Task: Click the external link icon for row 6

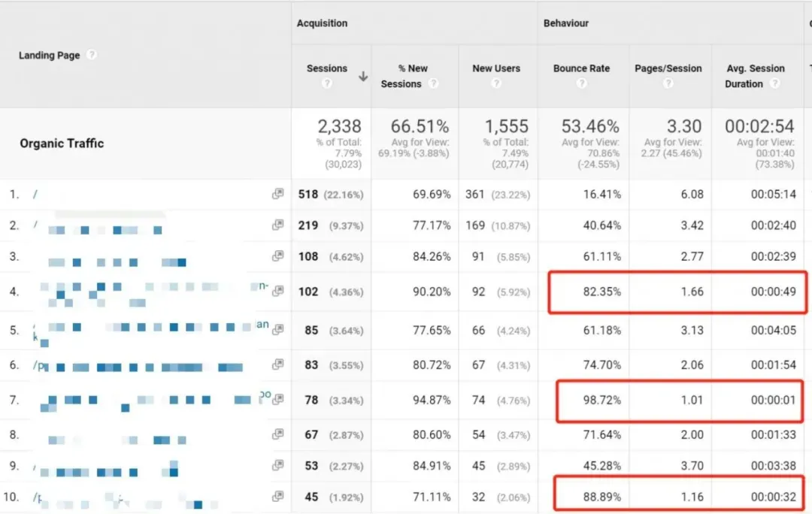Action: (x=278, y=364)
